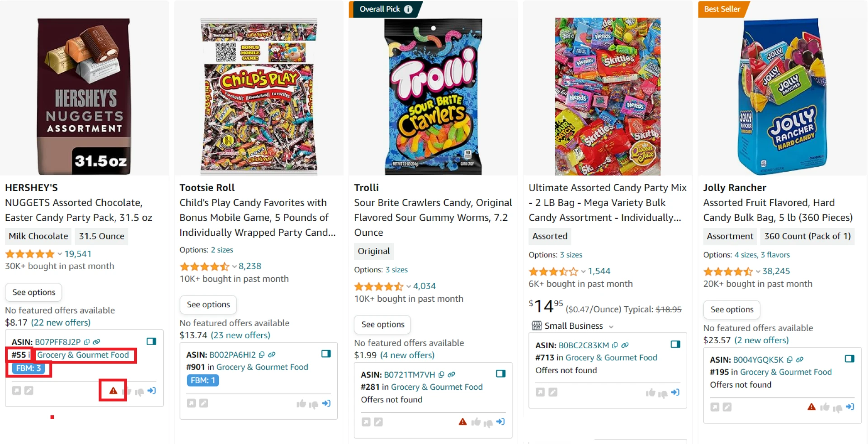
Task: Click the warning triangle in the Trolli panel
Action: click(x=462, y=421)
